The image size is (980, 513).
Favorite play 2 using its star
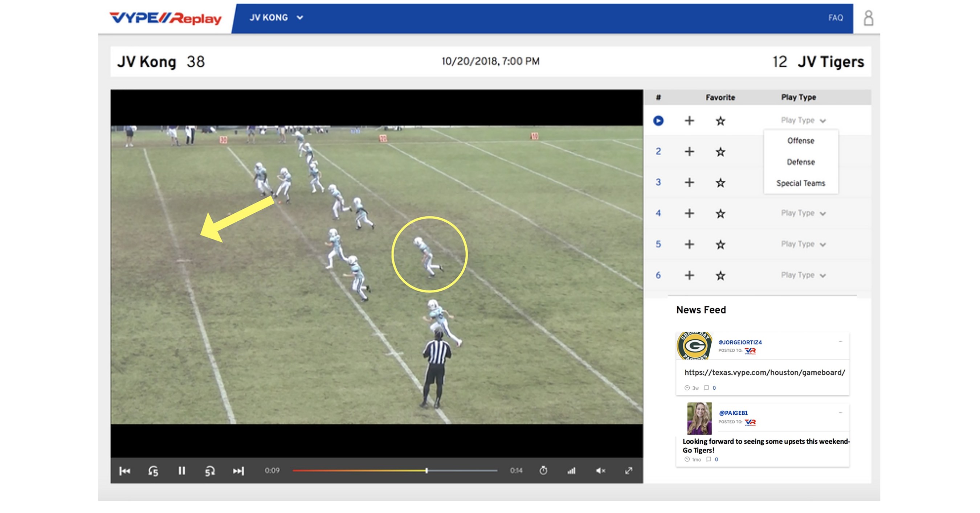click(720, 152)
